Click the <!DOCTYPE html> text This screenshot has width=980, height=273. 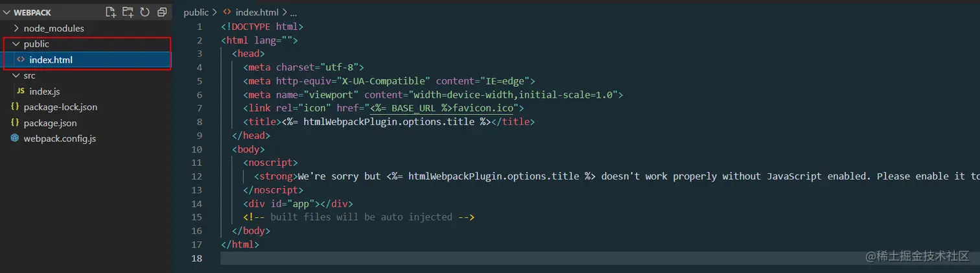pyautogui.click(x=262, y=27)
